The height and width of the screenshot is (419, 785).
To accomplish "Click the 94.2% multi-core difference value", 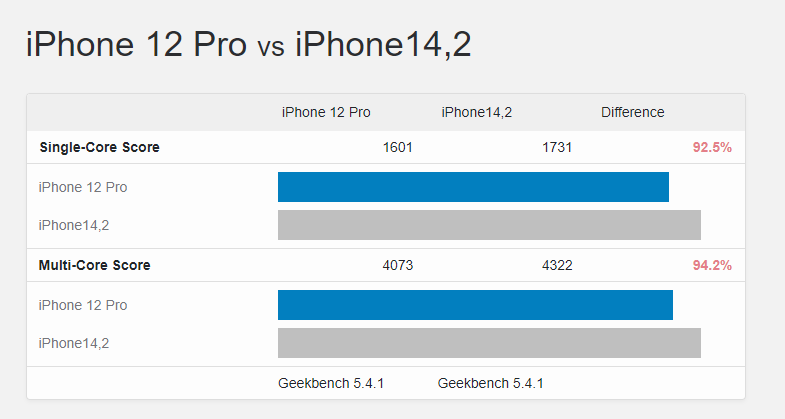I will pyautogui.click(x=712, y=265).
